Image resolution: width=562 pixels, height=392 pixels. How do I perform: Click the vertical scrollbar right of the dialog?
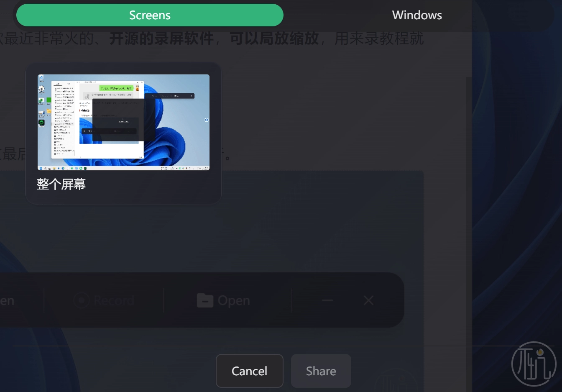tap(469, 209)
